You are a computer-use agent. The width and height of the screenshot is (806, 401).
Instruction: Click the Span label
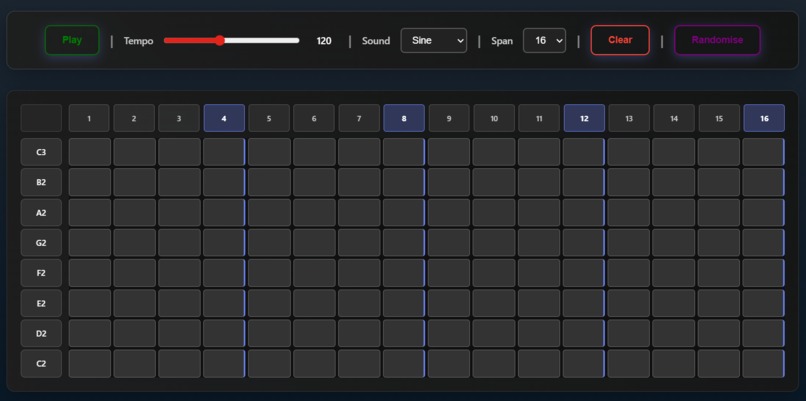click(x=502, y=41)
